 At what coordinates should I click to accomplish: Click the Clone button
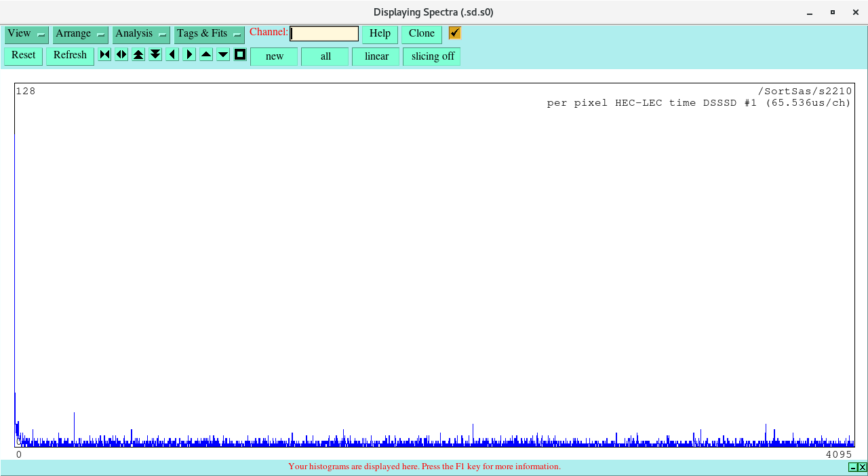[x=421, y=34]
